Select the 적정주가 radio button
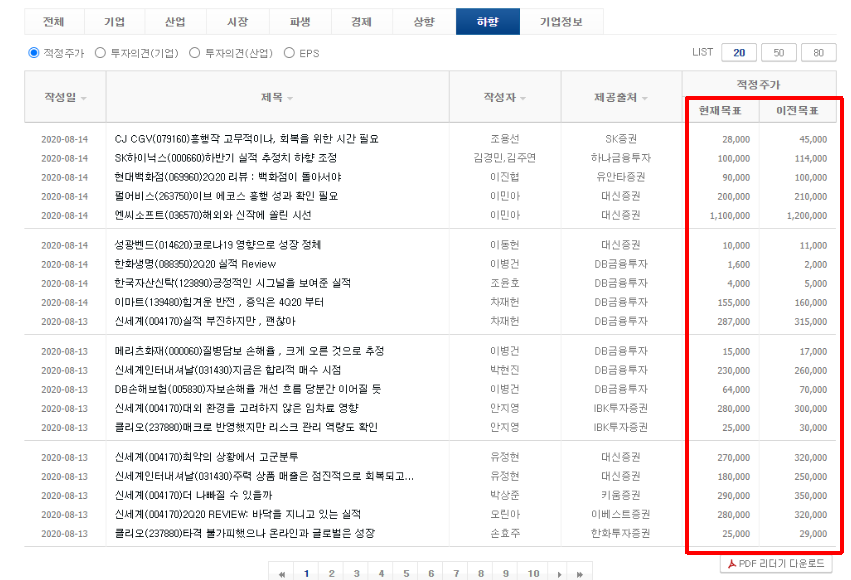The width and height of the screenshot is (851, 580). [34, 53]
